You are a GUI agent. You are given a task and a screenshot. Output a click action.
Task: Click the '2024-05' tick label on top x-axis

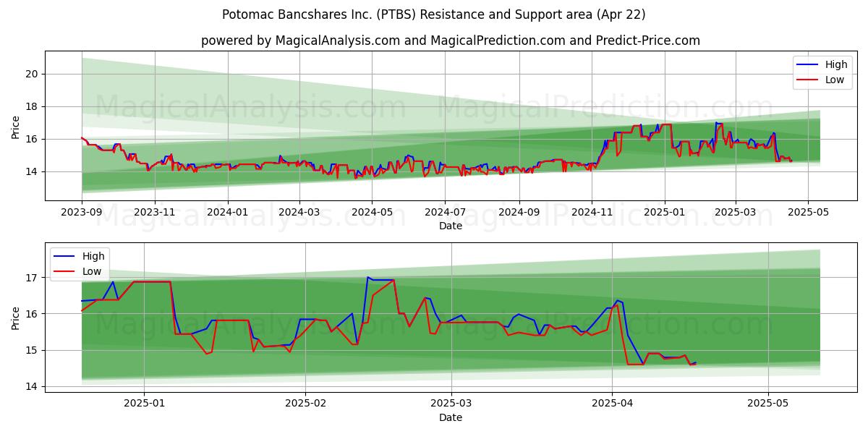pyautogui.click(x=372, y=213)
